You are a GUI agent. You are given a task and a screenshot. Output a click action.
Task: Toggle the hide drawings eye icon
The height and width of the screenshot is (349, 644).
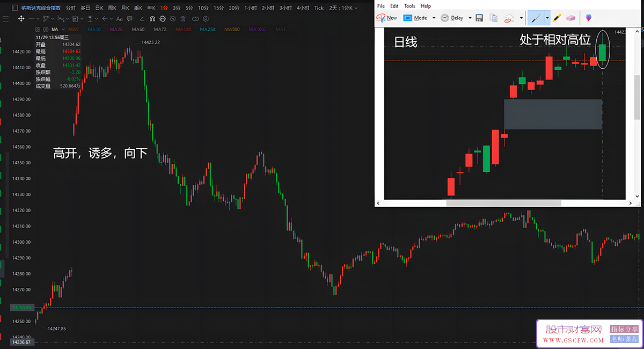tap(173, 18)
